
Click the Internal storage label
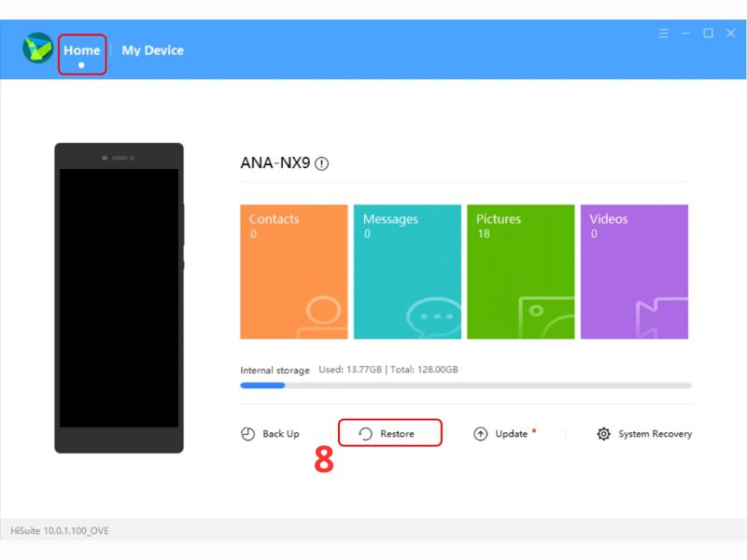(x=275, y=370)
